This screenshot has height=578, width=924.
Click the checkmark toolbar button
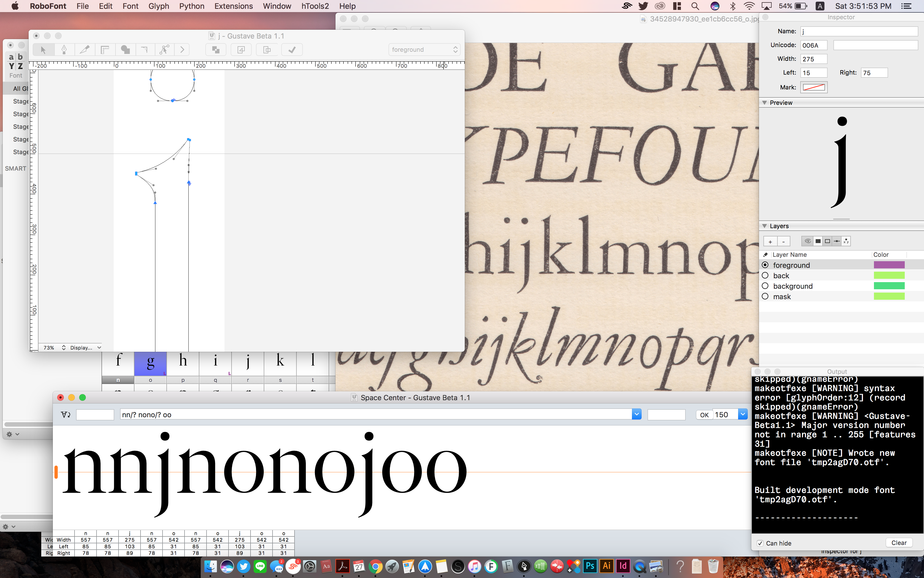292,50
